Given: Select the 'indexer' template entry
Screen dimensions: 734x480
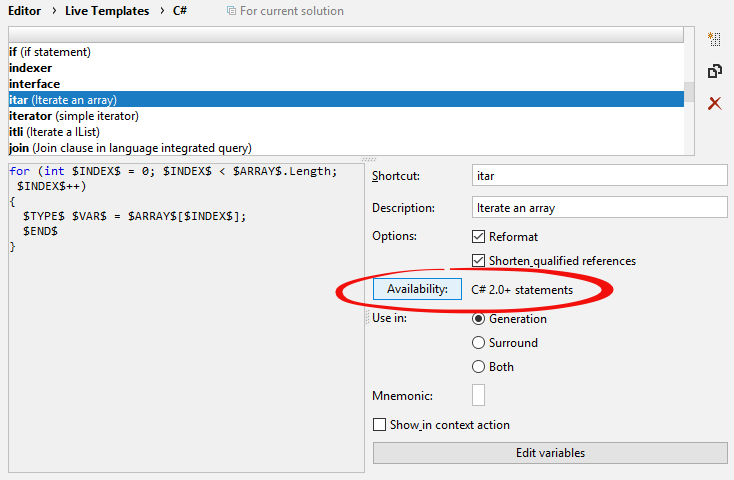Looking at the screenshot, I should [x=31, y=68].
